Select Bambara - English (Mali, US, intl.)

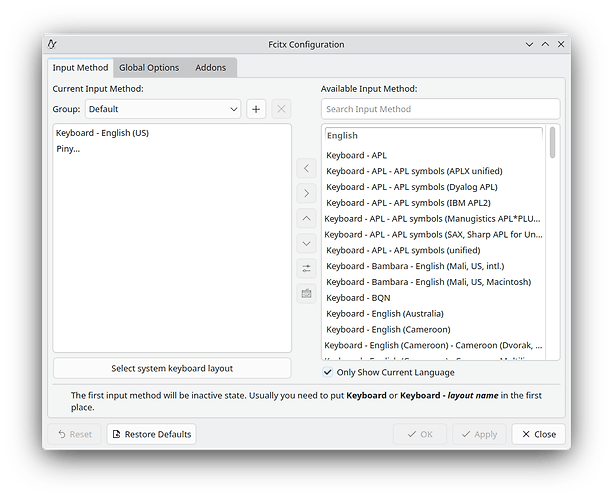click(434, 266)
